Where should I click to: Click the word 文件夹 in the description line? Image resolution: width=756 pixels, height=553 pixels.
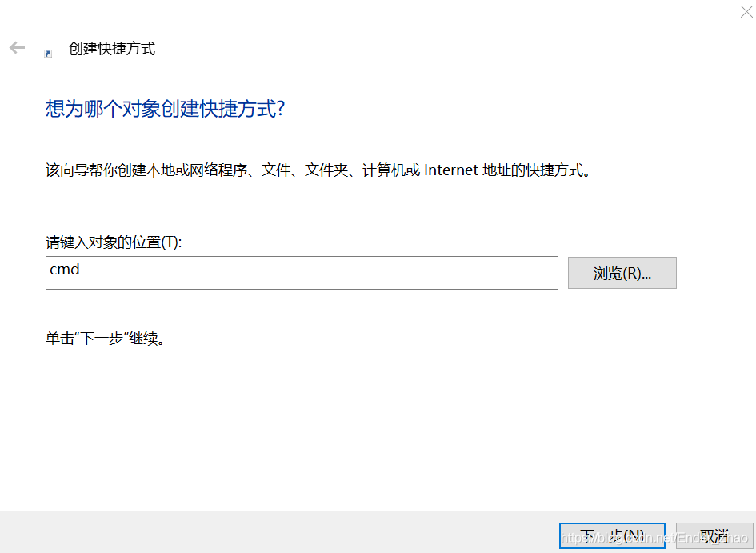tap(326, 170)
